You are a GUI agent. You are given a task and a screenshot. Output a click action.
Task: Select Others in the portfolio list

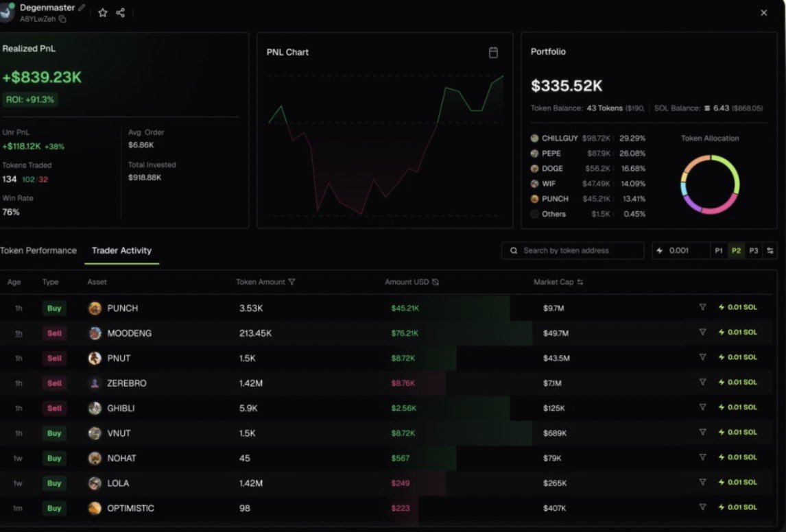pos(588,214)
